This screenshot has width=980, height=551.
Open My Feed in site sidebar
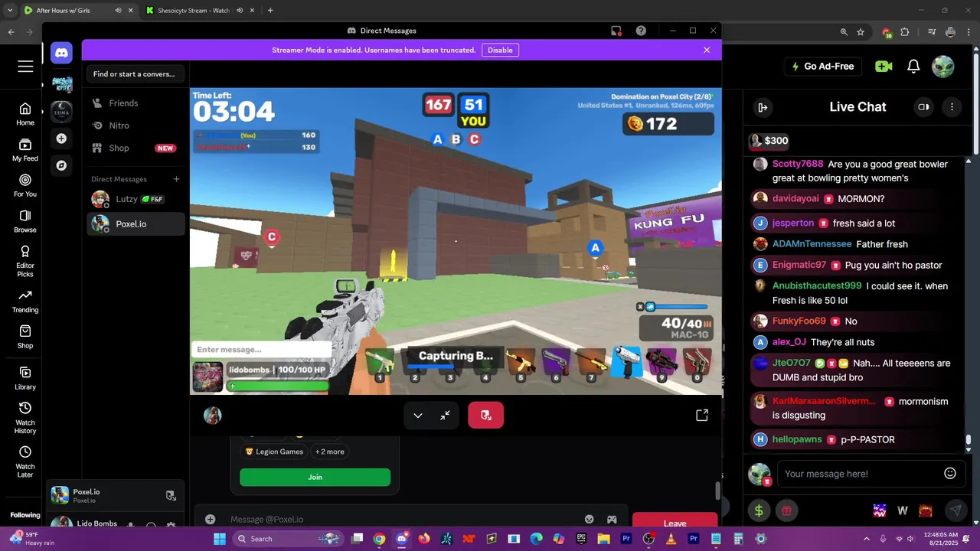click(25, 149)
